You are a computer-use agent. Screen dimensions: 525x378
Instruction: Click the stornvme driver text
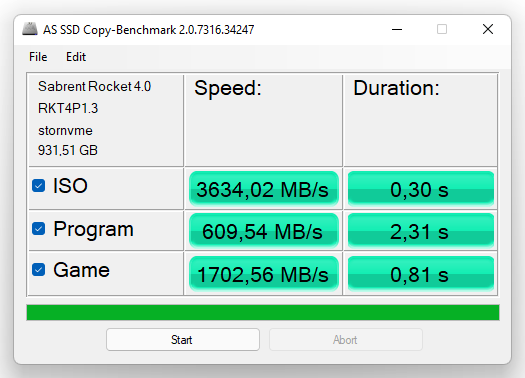tap(65, 131)
